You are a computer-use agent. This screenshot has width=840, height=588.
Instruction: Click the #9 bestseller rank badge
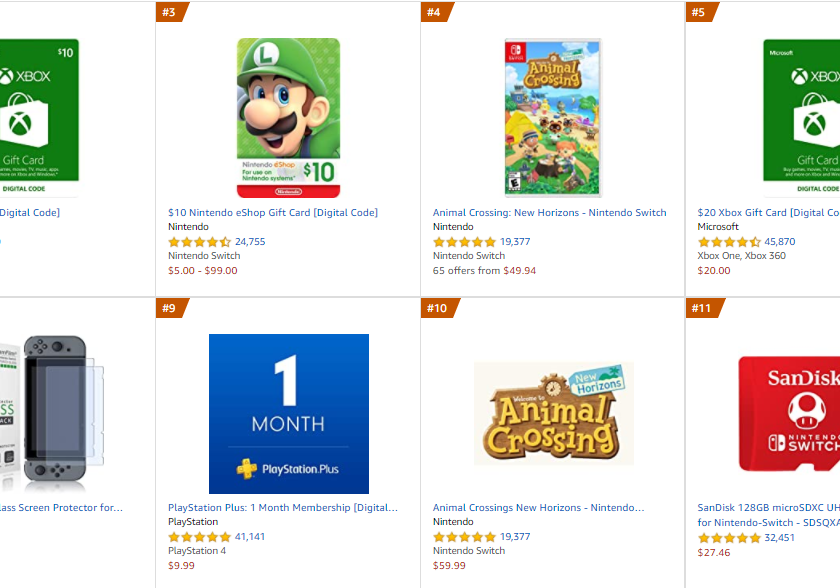pos(171,308)
